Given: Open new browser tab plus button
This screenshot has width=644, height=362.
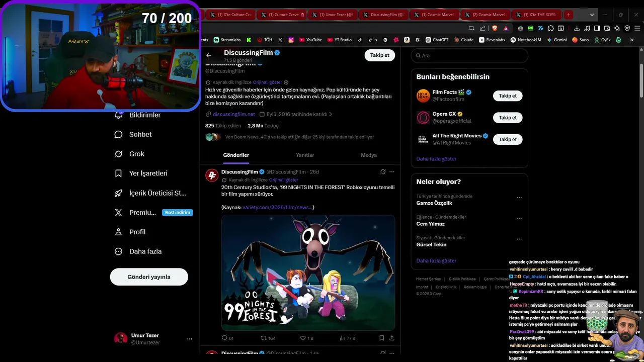Looking at the screenshot, I should 569,15.
